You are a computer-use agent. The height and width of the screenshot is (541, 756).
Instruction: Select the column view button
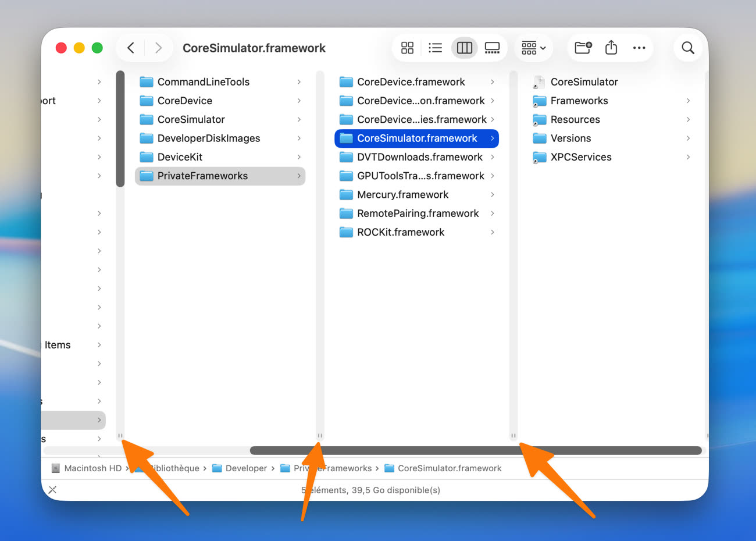tap(464, 48)
